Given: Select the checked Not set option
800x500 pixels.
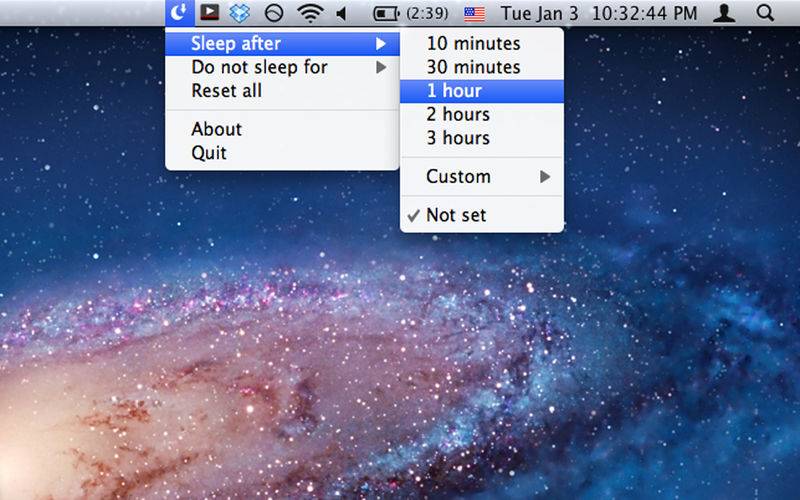Looking at the screenshot, I should point(456,215).
